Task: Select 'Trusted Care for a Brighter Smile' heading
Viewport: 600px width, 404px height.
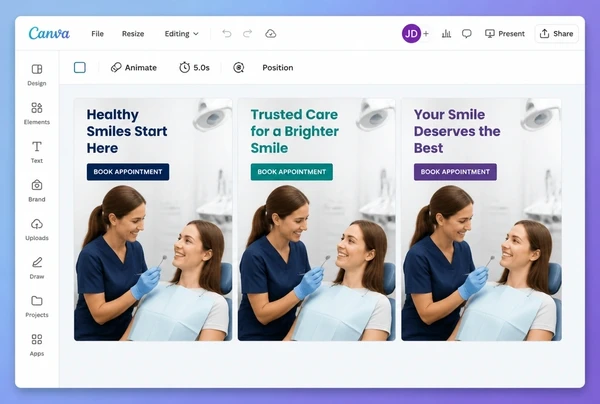Action: tap(295, 131)
